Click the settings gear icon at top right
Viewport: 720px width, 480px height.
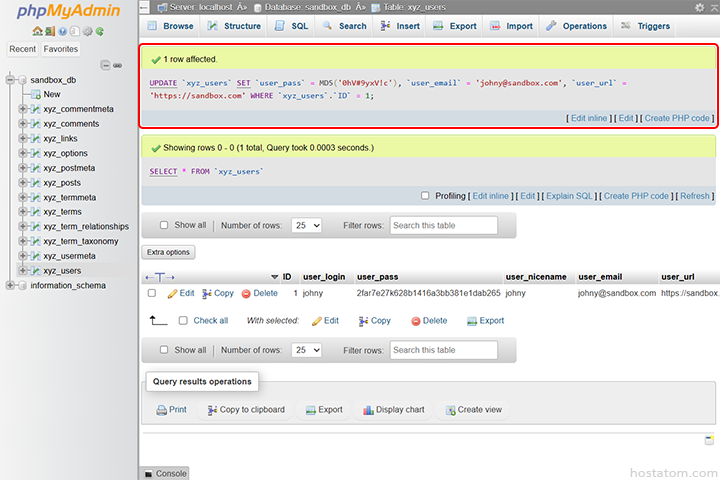tap(699, 7)
